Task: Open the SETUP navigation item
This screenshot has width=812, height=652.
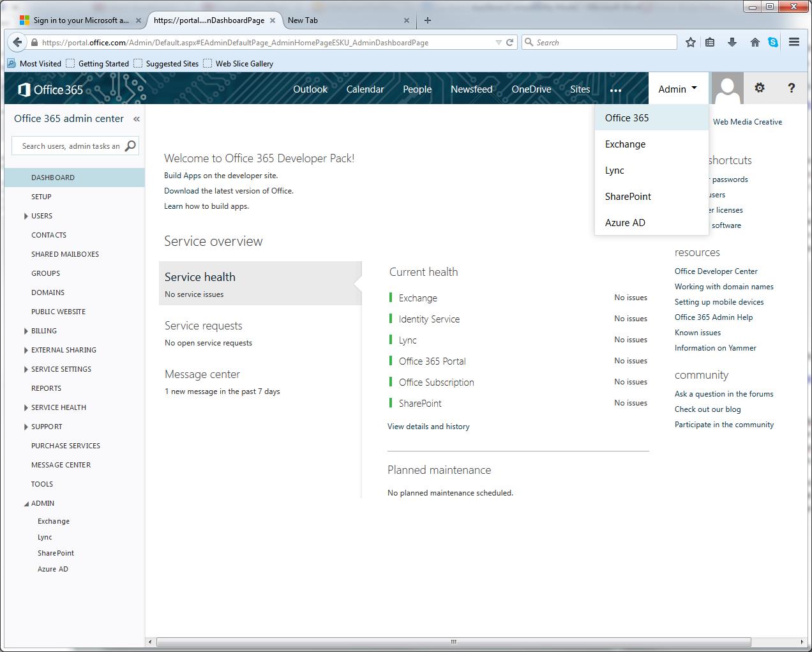Action: point(41,197)
